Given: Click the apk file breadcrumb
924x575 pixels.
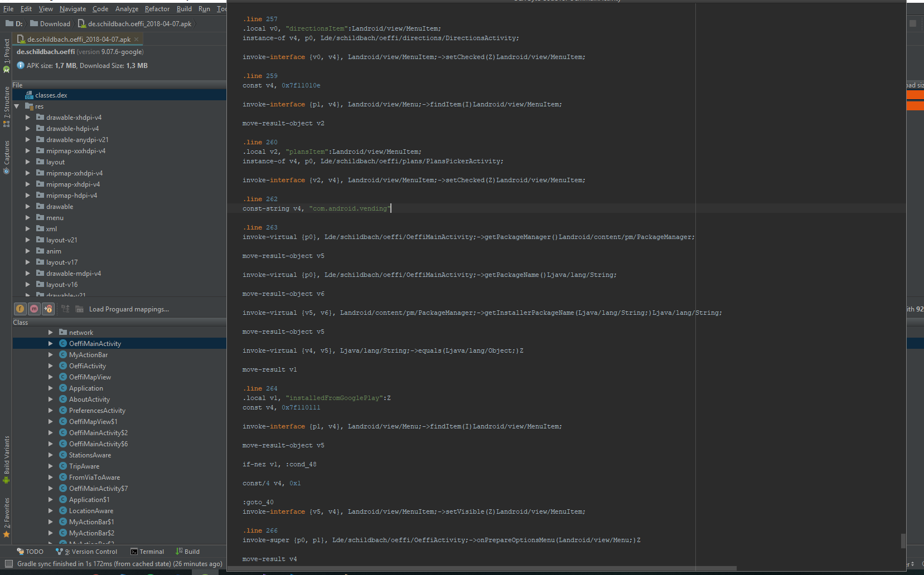Looking at the screenshot, I should tap(135, 24).
